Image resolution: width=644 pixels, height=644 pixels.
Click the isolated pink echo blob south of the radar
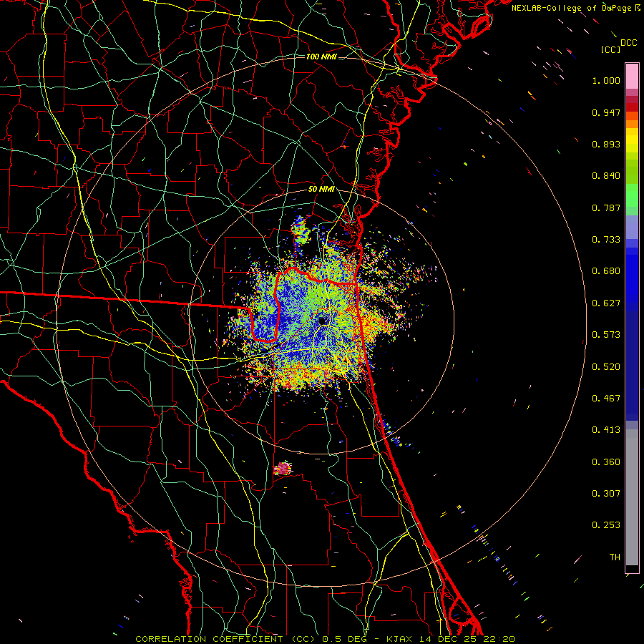pos(283,468)
